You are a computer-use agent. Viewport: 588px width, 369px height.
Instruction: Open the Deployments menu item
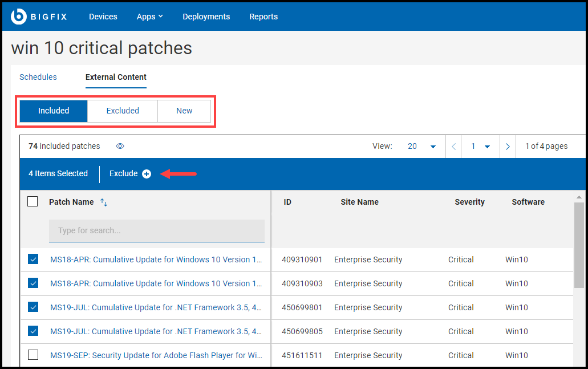click(x=206, y=17)
